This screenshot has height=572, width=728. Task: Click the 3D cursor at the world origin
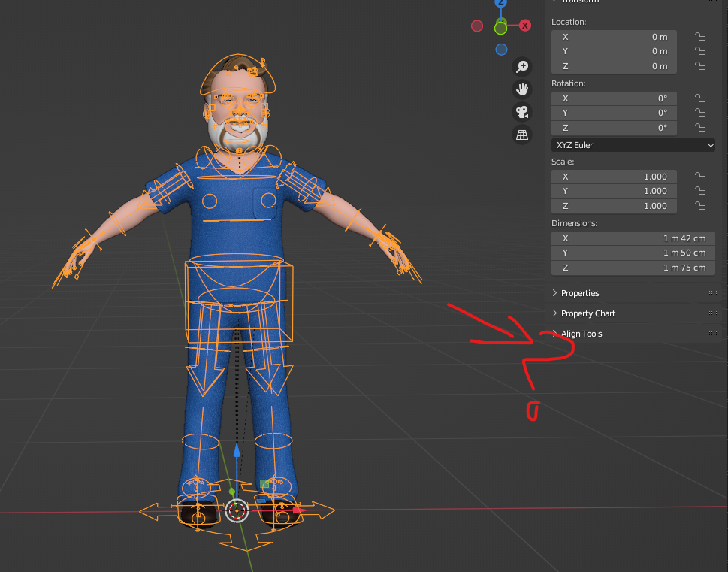tap(237, 510)
